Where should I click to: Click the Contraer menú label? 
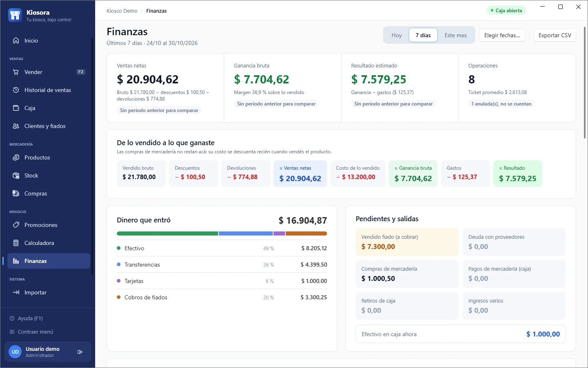[x=36, y=332]
